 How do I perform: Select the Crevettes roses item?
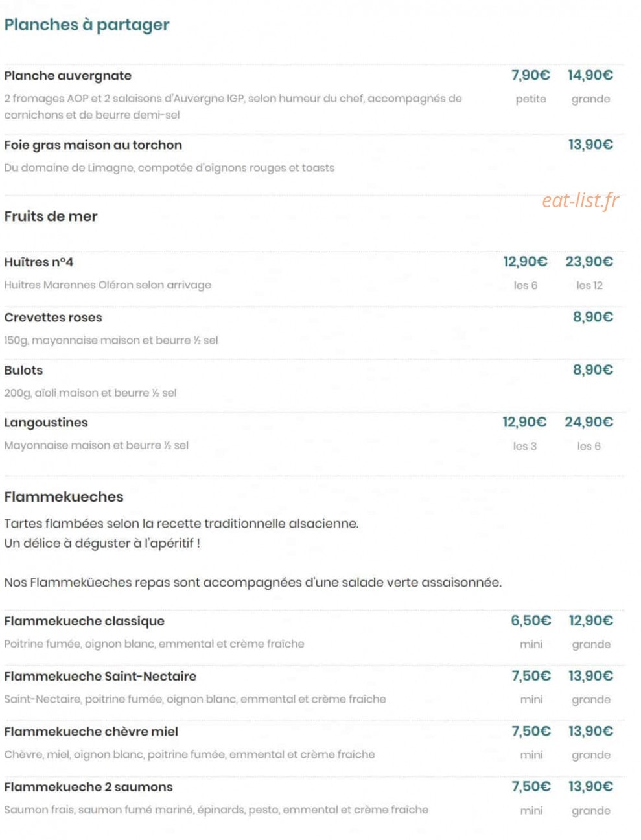coord(53,318)
